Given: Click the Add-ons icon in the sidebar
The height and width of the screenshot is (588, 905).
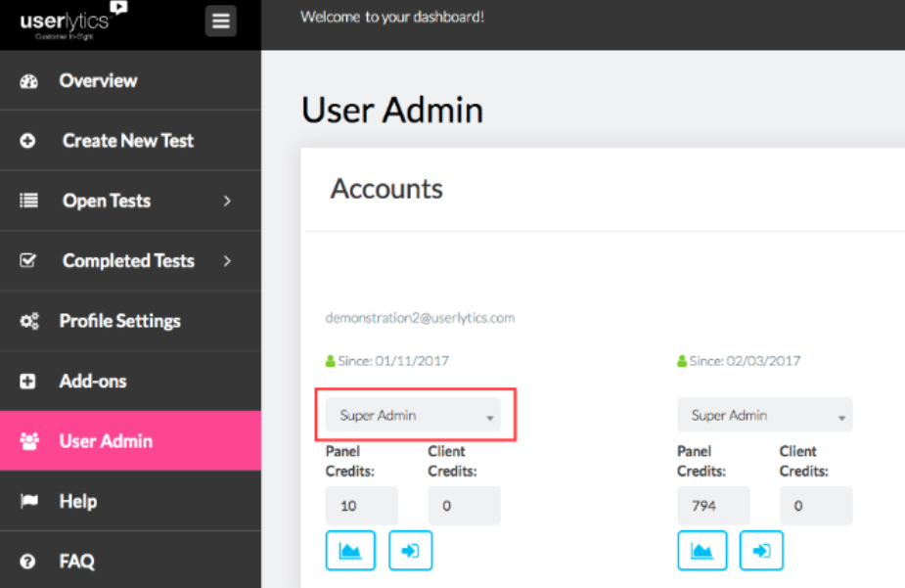Looking at the screenshot, I should point(28,381).
